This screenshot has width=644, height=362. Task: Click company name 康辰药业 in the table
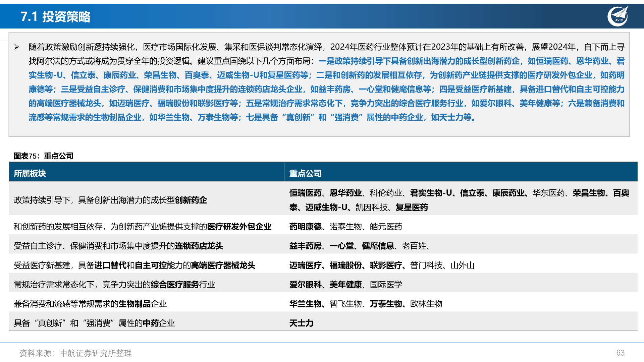(x=508, y=193)
